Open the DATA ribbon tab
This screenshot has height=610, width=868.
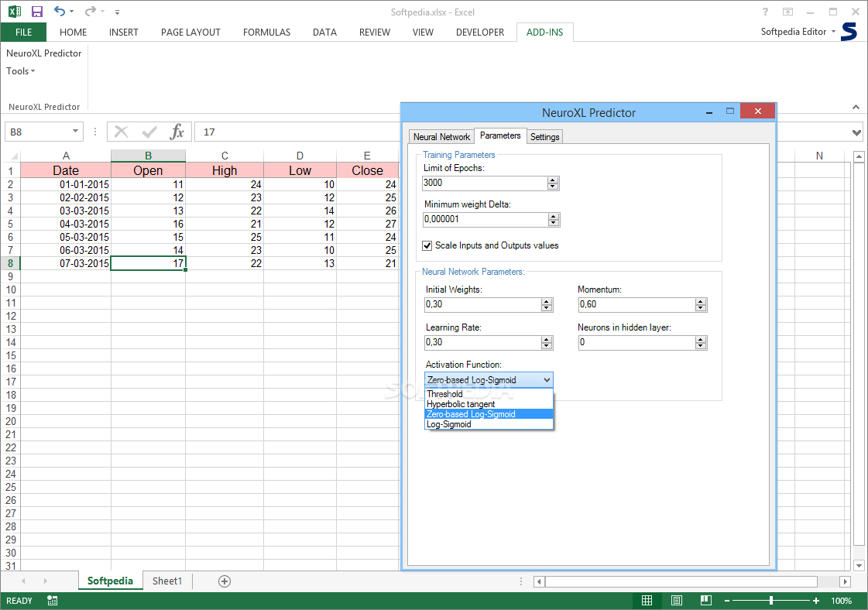324,32
